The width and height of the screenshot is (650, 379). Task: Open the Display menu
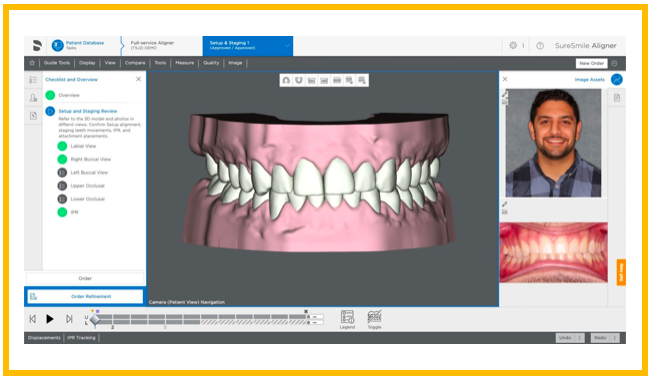tap(87, 63)
